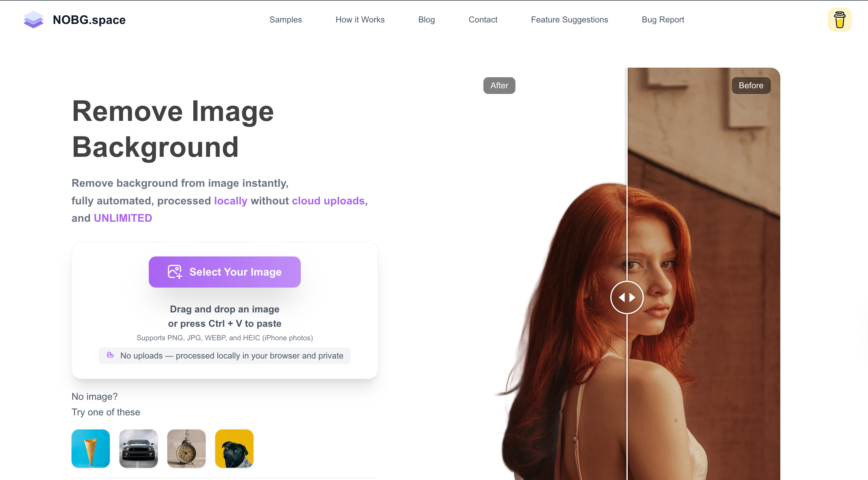Image resolution: width=868 pixels, height=480 pixels.
Task: Click the NOBG.space stacked layers logo icon
Action: [33, 19]
